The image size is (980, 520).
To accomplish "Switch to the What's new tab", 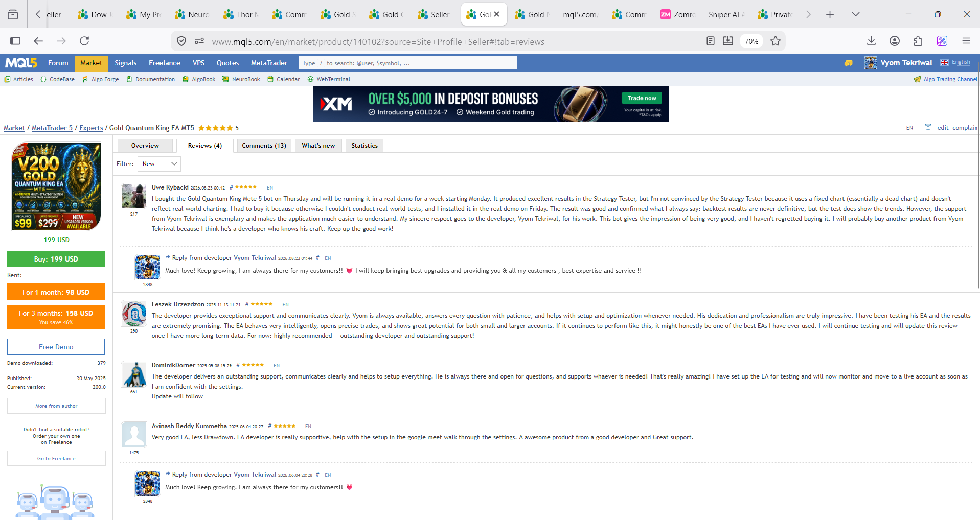I will click(x=318, y=146).
